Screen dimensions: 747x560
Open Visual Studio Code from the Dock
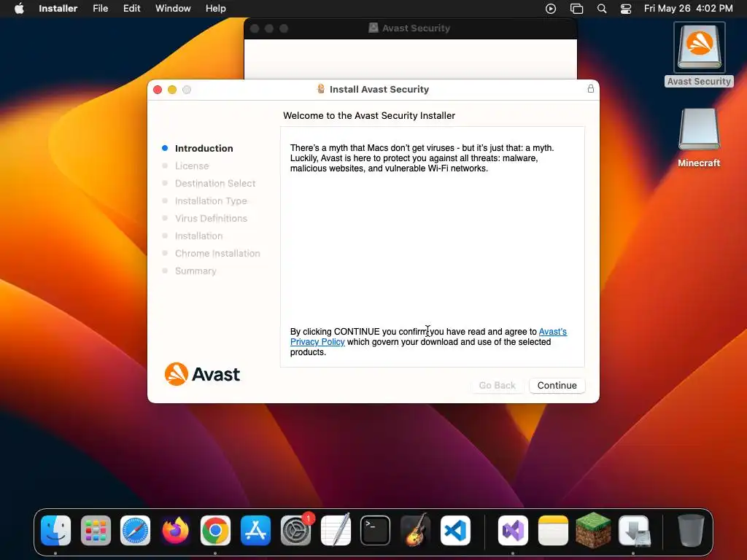point(455,531)
